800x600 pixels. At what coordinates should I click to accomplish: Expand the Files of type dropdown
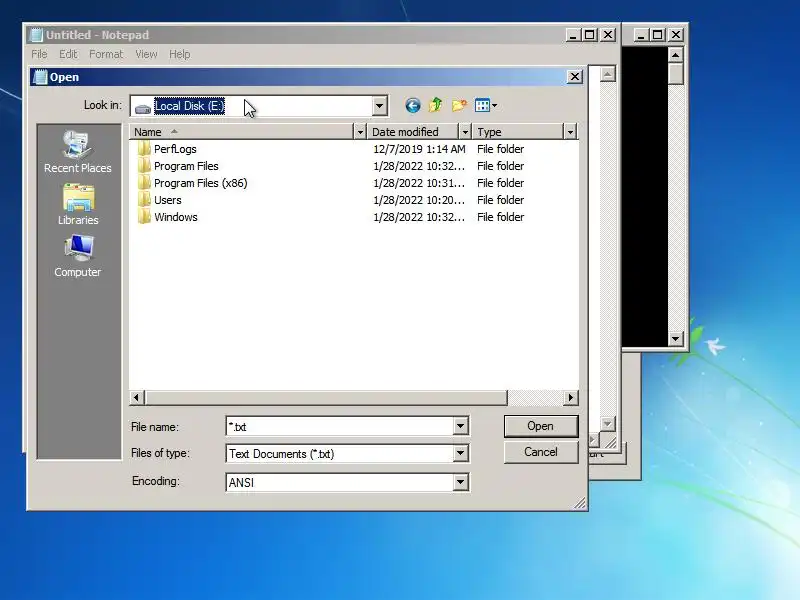click(460, 453)
